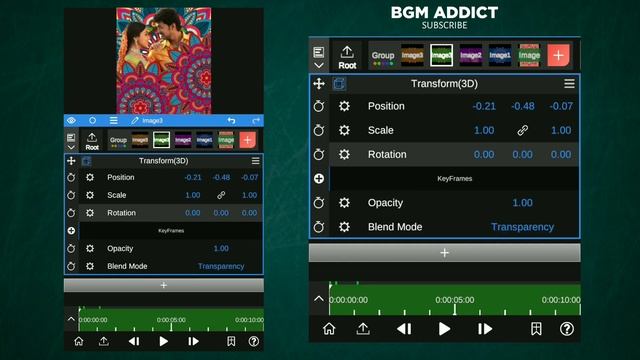This screenshot has height=360, width=640.
Task: Open the Transform(3D) options menu in right panel
Action: tap(569, 84)
